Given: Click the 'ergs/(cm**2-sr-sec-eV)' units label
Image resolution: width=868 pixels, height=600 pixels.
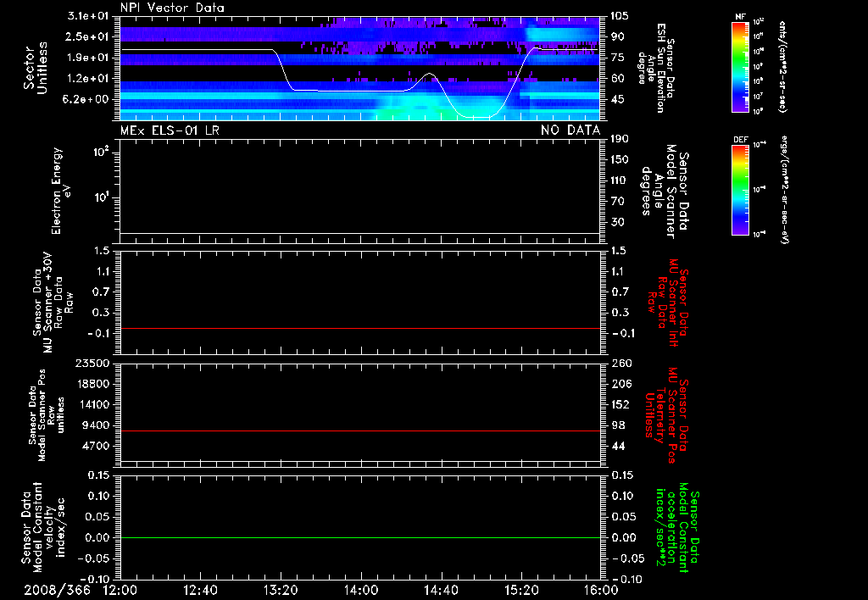Looking at the screenshot, I should tap(785, 190).
